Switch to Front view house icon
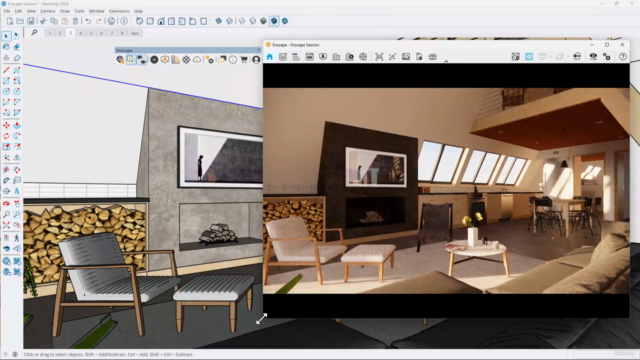This screenshot has width=640, height=360. [x=161, y=21]
